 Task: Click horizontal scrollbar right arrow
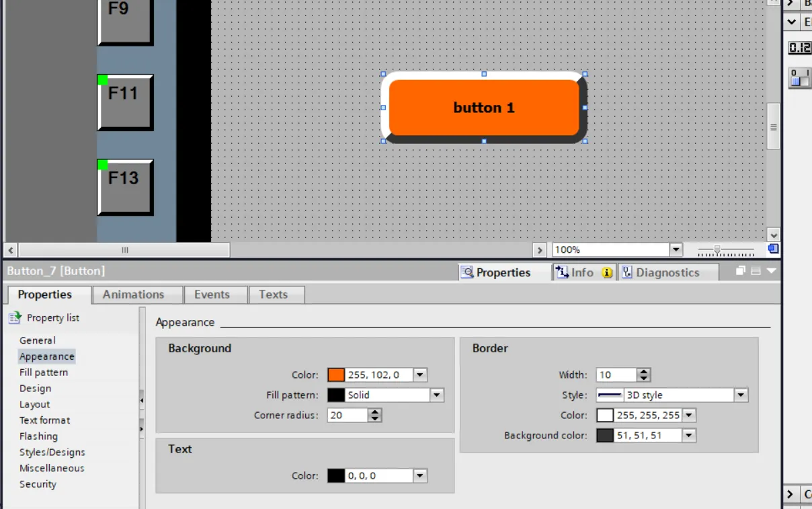[540, 250]
